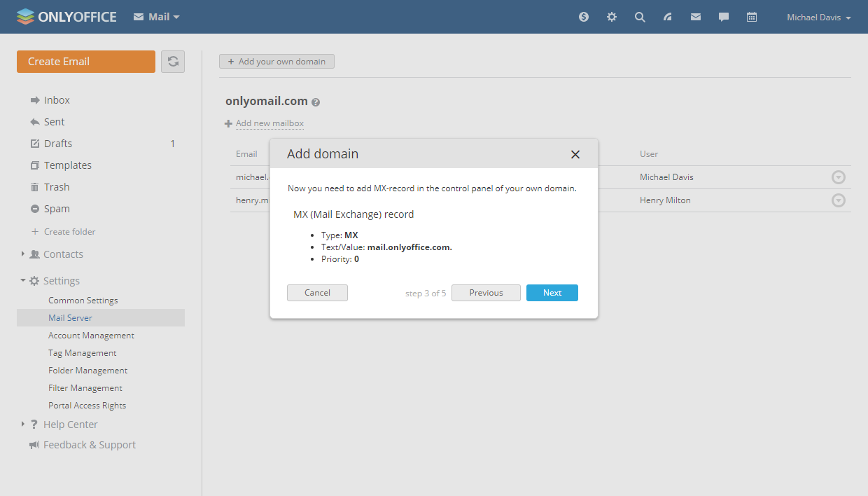Click the Create Email button

click(x=86, y=62)
